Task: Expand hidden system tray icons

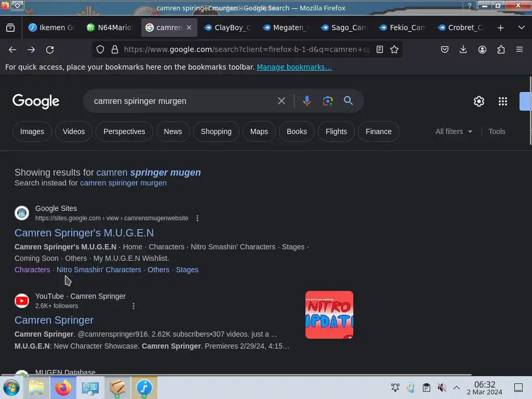Action: click(x=457, y=388)
